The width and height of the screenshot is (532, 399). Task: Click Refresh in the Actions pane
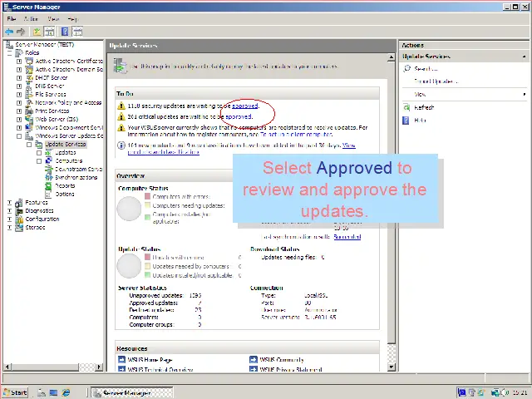tap(424, 107)
